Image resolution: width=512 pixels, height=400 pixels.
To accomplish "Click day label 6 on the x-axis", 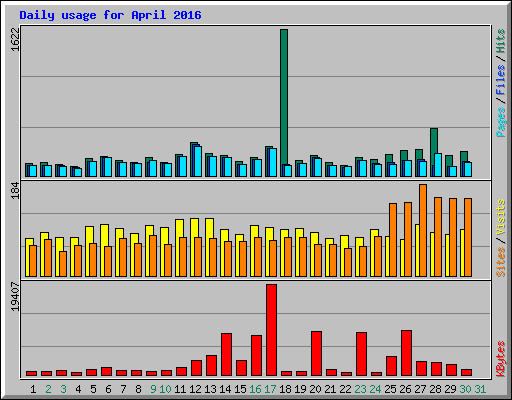I will 108,389.
